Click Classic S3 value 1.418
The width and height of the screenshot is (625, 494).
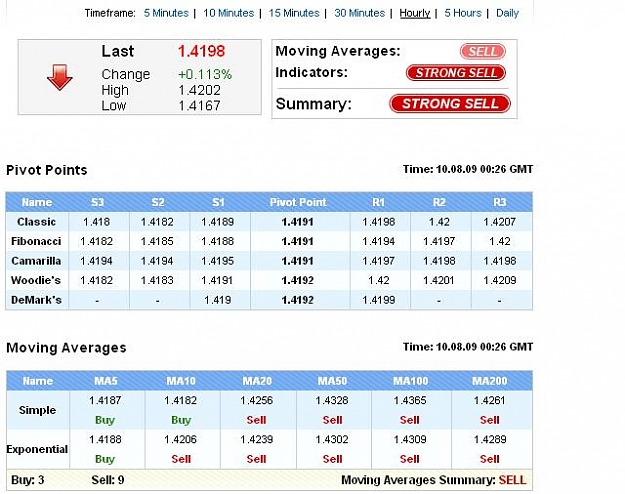click(96, 222)
